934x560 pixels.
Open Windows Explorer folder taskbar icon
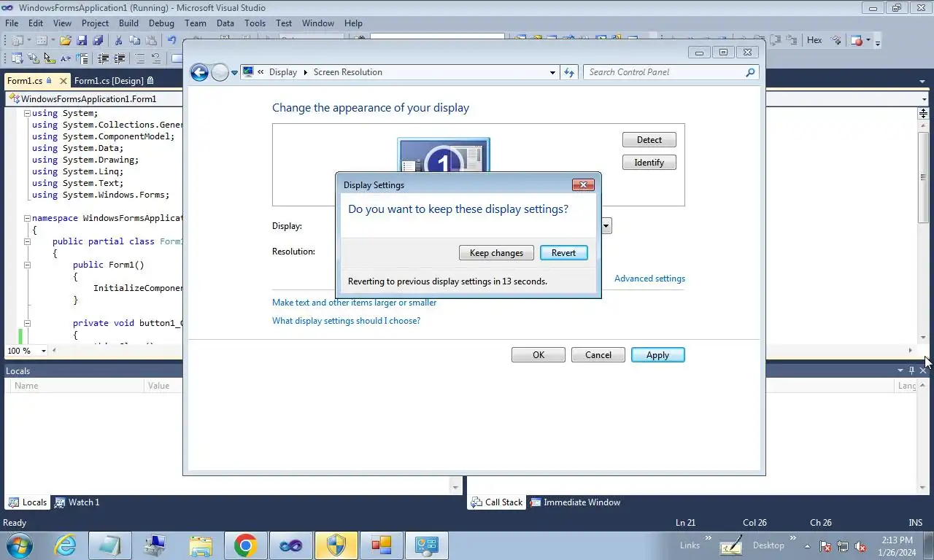point(200,545)
